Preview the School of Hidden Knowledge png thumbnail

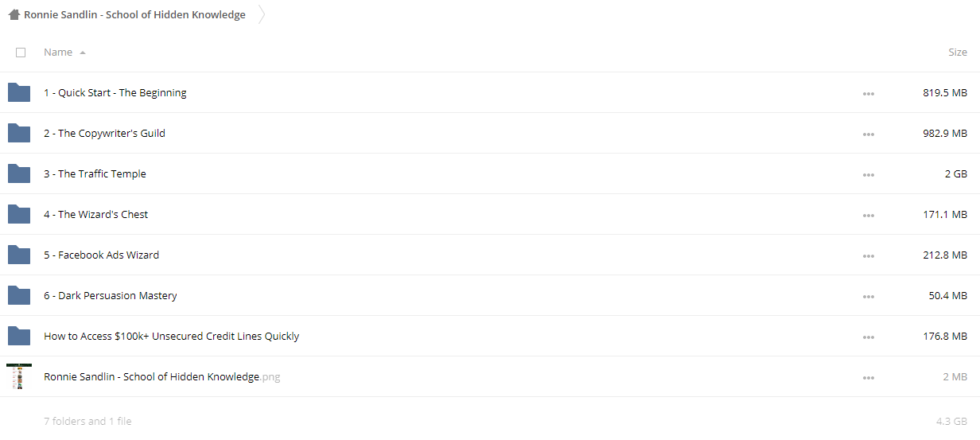coord(19,376)
